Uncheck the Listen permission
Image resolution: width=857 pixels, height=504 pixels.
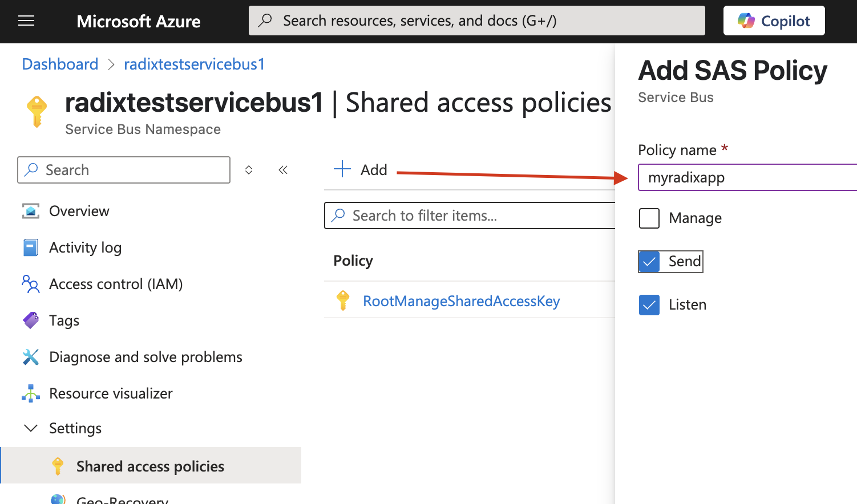click(x=649, y=304)
